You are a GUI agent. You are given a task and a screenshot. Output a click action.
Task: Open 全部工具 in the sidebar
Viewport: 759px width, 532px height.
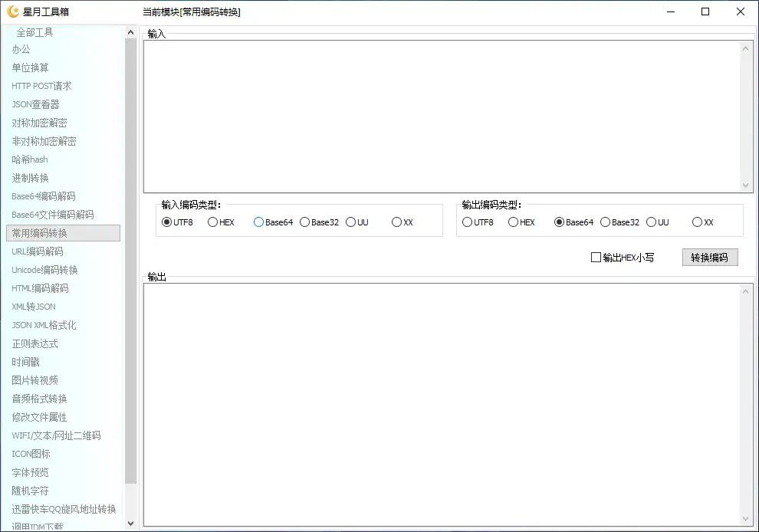[x=34, y=32]
